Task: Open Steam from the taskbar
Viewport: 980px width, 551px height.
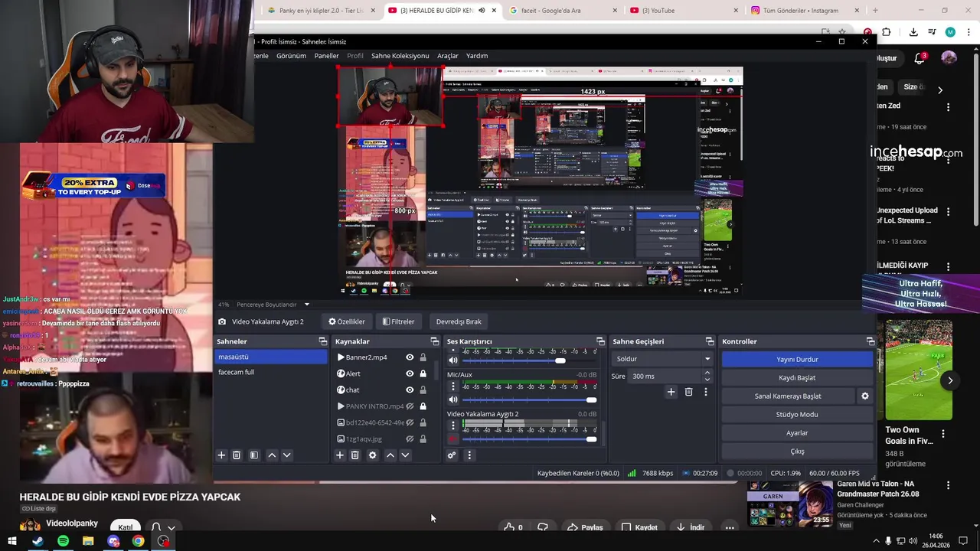Action: tap(38, 541)
